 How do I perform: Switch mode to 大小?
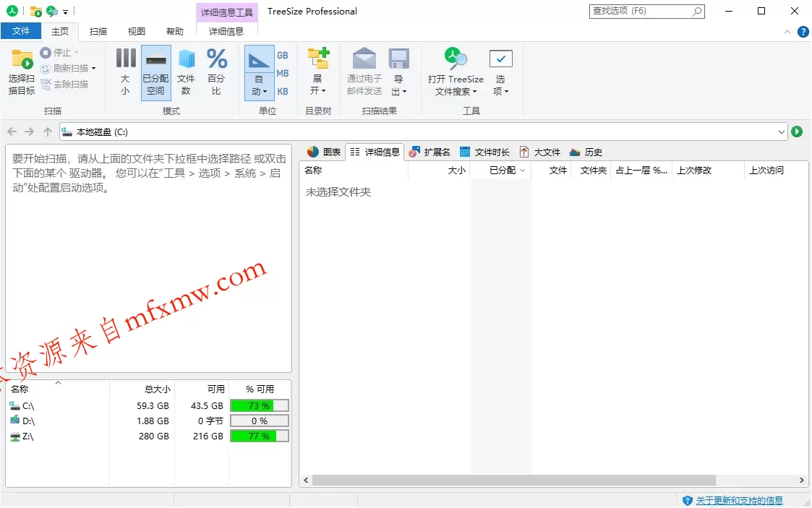tap(125, 72)
